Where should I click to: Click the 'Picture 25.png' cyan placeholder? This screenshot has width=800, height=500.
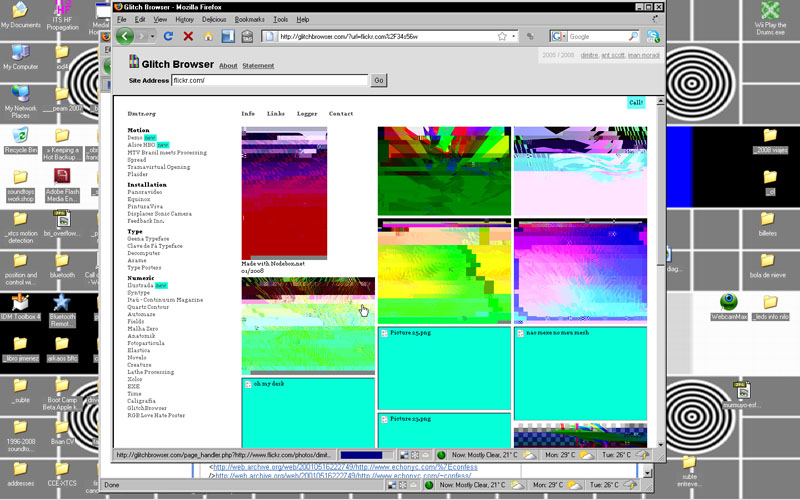coord(444,368)
